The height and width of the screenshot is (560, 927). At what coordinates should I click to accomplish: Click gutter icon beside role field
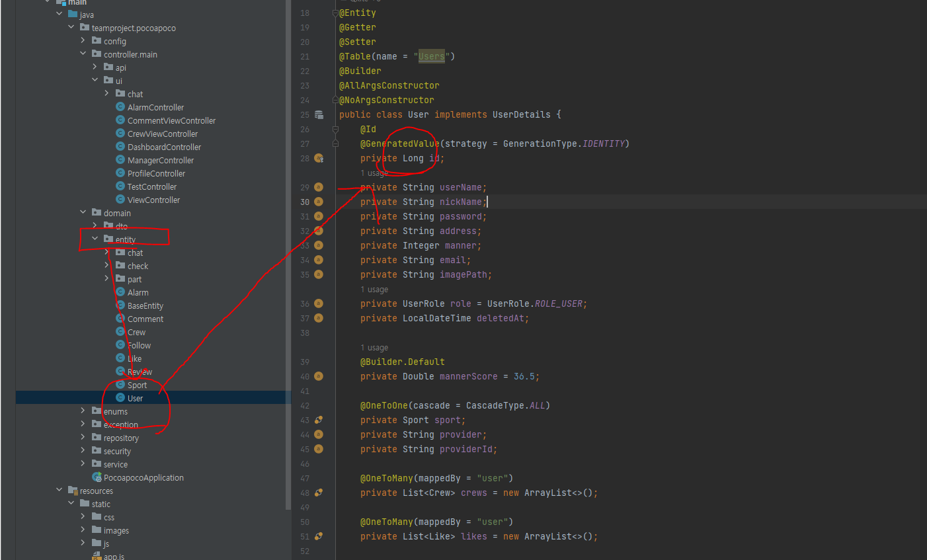click(x=319, y=303)
